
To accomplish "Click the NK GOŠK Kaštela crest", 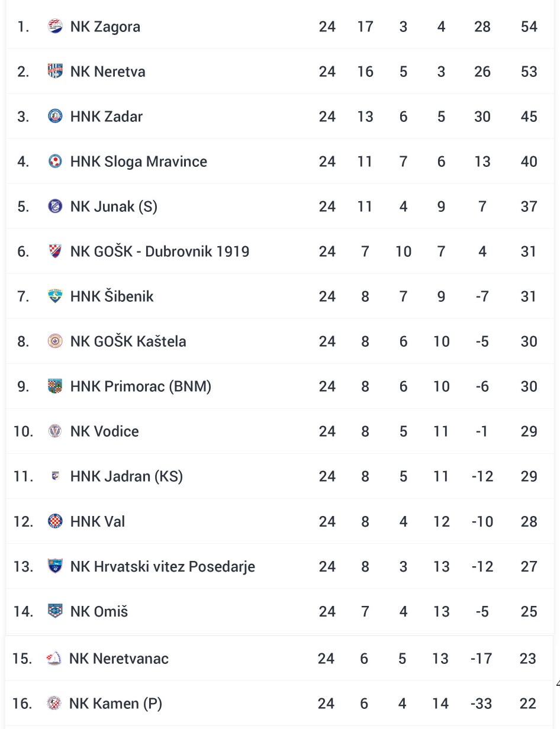I will (55, 341).
